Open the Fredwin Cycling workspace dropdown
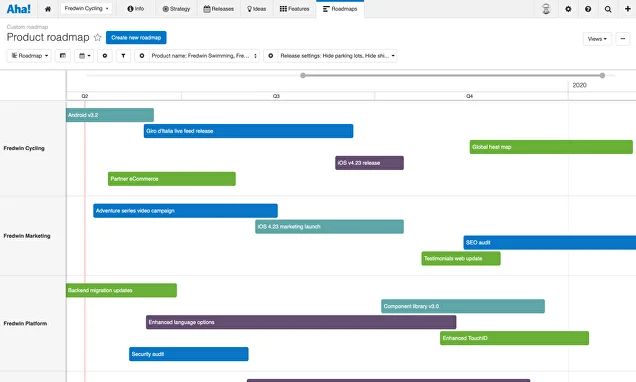The width and height of the screenshot is (636, 382). 86,9
